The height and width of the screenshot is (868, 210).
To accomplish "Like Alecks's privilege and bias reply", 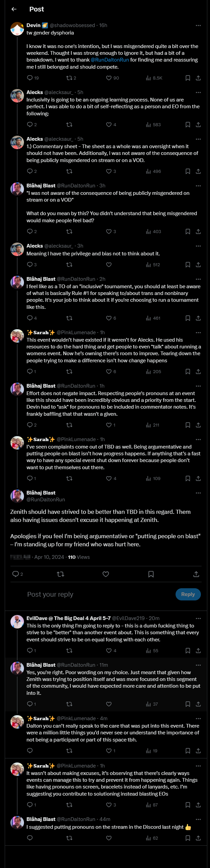I will pyautogui.click(x=109, y=265).
